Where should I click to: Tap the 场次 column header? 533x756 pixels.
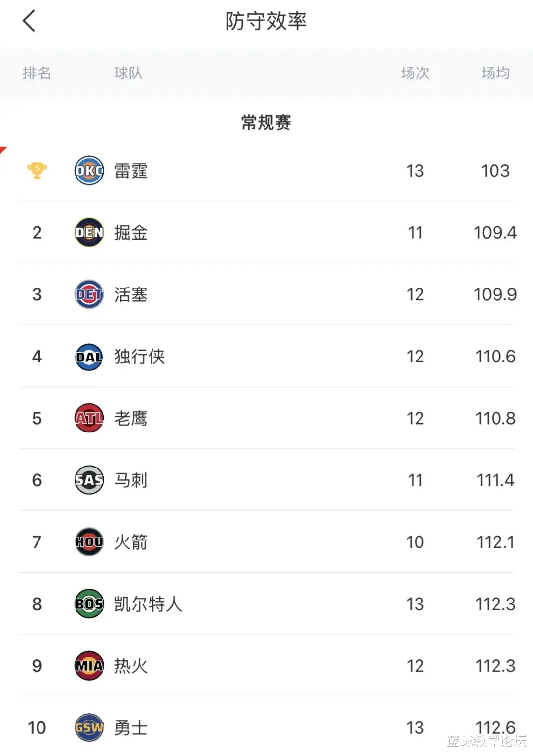point(415,73)
